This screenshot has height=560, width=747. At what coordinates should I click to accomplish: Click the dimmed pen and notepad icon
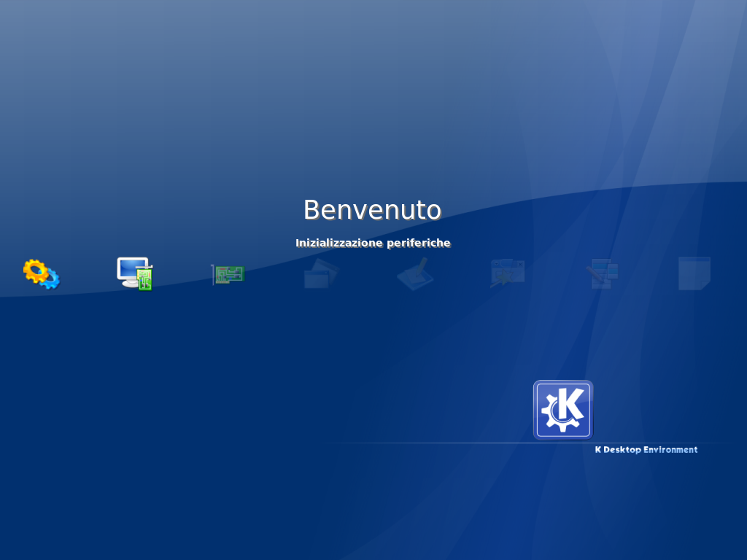[x=415, y=273]
